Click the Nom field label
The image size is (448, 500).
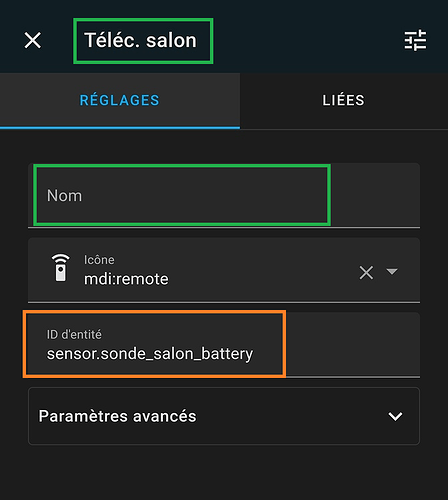64,196
